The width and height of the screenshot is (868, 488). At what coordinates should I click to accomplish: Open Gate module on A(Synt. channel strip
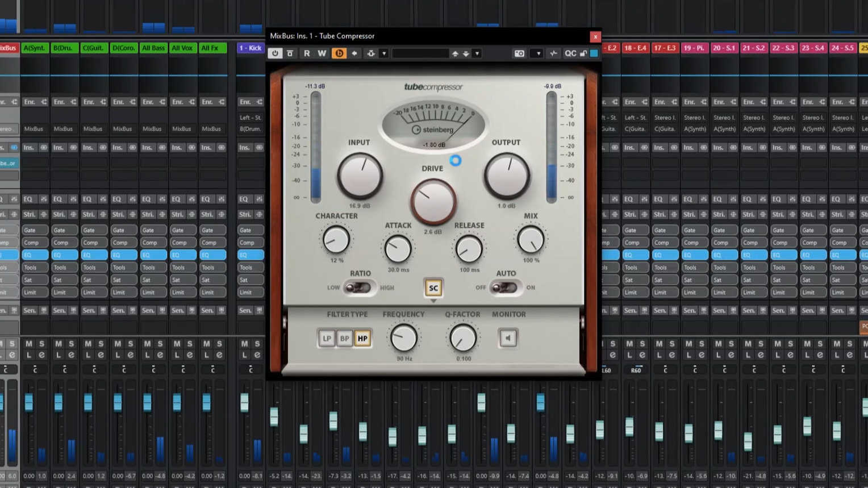click(35, 230)
